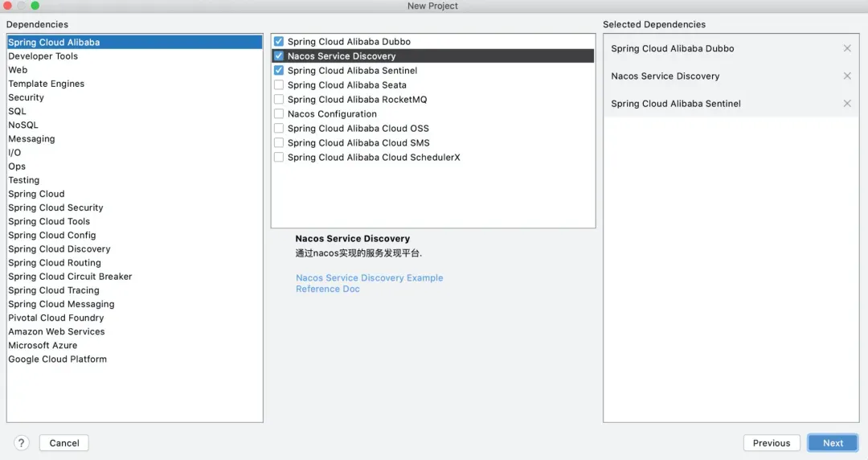The image size is (868, 460).
Task: Select the SQL category
Action: click(x=134, y=111)
